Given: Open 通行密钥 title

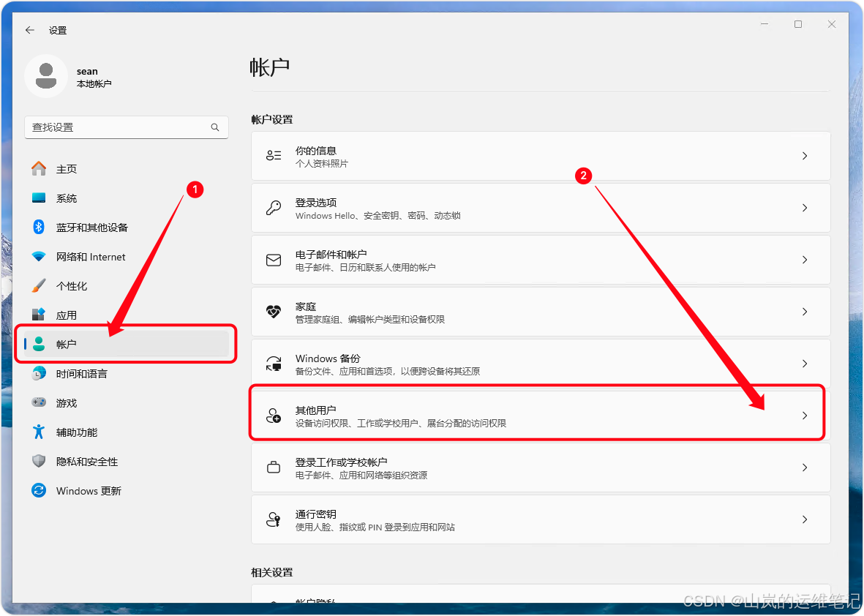Looking at the screenshot, I should [x=316, y=514].
